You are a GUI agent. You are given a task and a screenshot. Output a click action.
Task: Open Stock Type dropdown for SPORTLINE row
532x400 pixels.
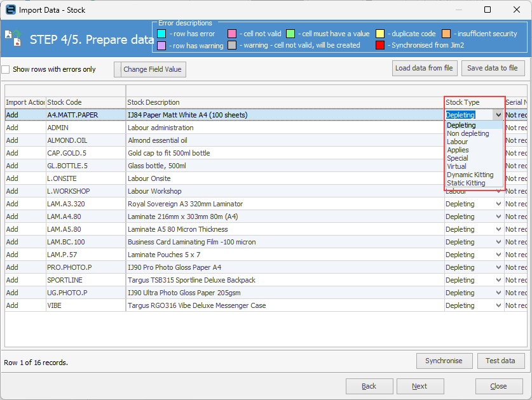498,280
